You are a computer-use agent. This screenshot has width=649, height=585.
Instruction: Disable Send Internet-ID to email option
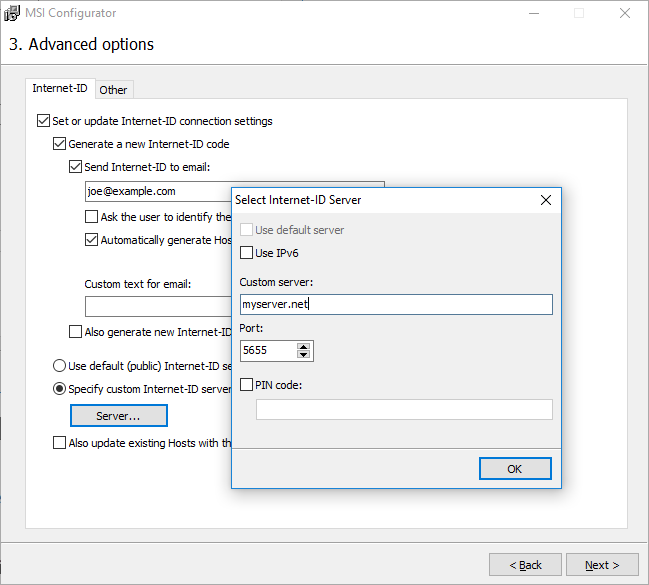pos(75,167)
